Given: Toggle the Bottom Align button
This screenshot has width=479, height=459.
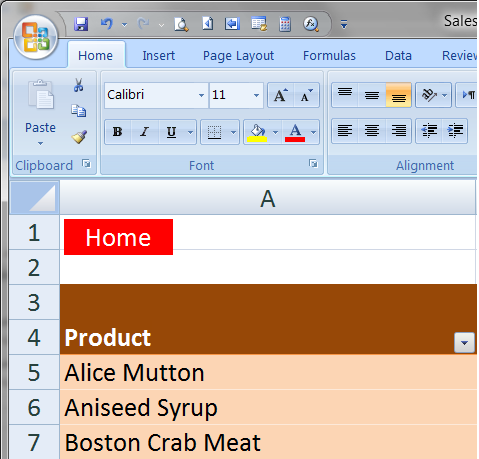Looking at the screenshot, I should (398, 95).
